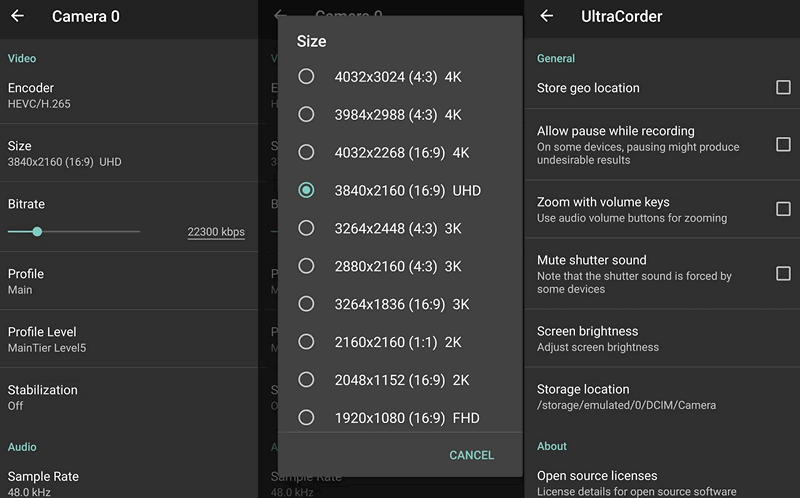The width and height of the screenshot is (800, 498).
Task: Select 3984x2988 (4:3) 4K size option
Action: pyautogui.click(x=401, y=114)
